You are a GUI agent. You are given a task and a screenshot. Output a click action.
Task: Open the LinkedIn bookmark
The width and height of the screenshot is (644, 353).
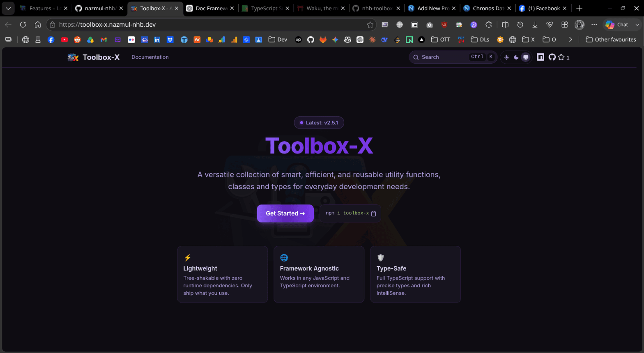tap(157, 40)
